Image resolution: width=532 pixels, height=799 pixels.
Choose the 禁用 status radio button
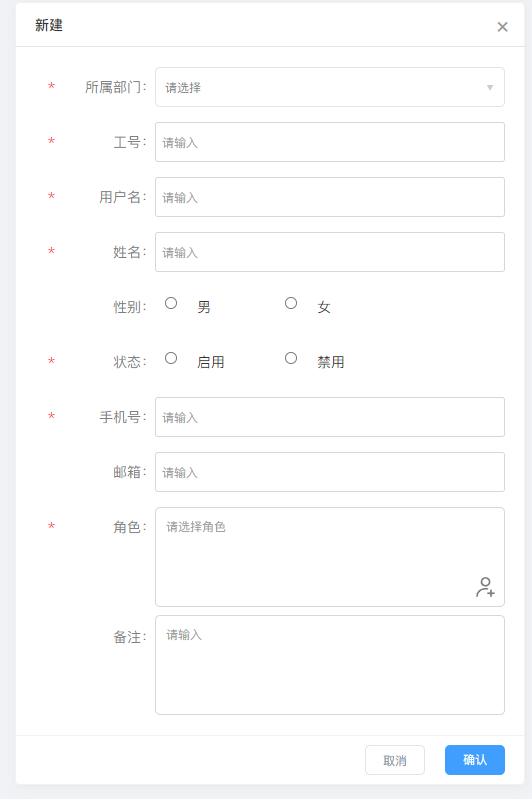291,358
